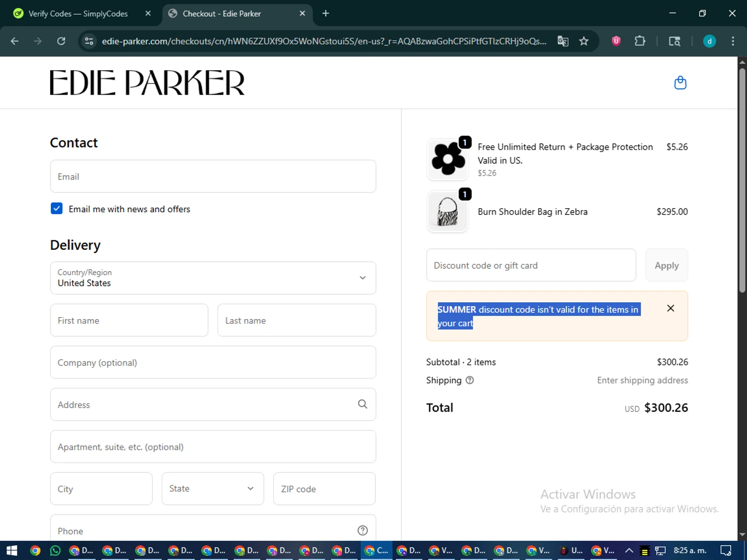Bookmark this page with the star icon
Viewport: 747px width, 560px height.
(584, 41)
